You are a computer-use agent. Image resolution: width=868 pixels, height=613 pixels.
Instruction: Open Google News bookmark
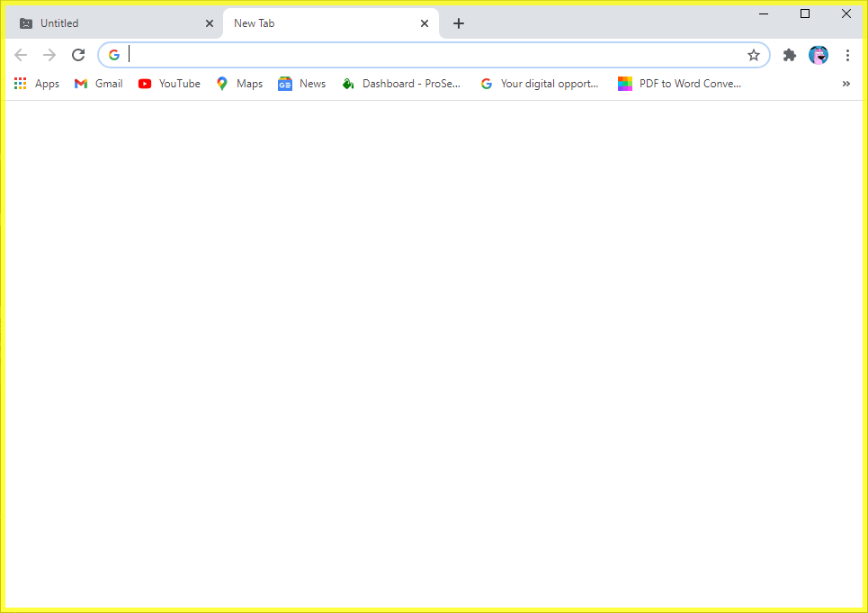coord(301,83)
